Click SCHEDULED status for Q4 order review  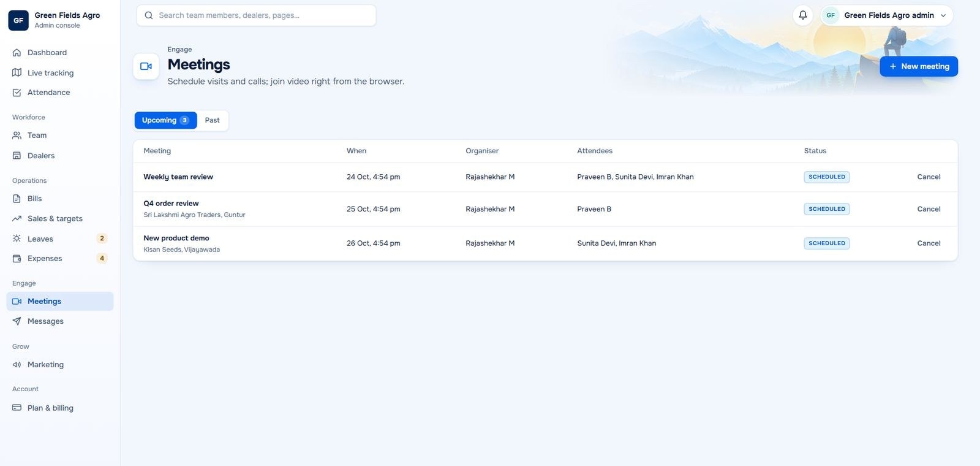click(x=826, y=209)
